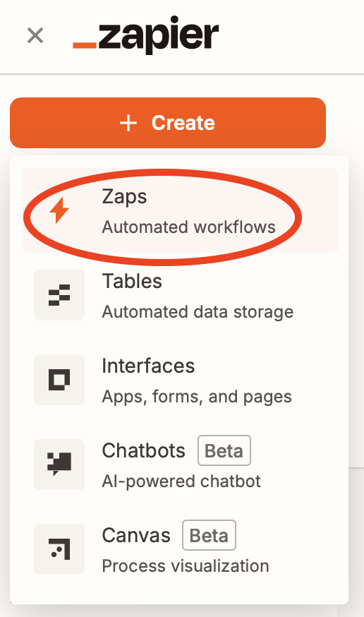This screenshot has width=364, height=617.
Task: Select Zaps from the Create menu
Action: pos(181,210)
